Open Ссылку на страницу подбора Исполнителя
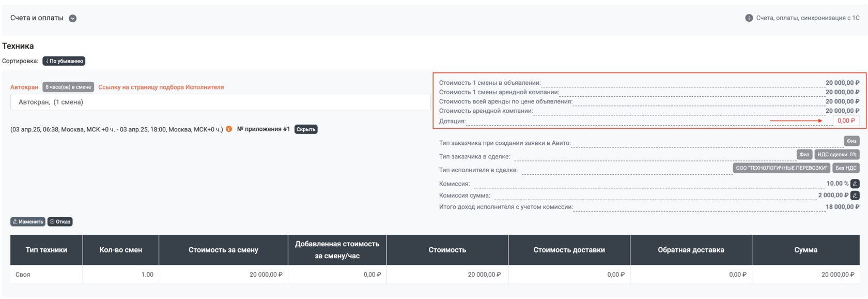Screen dimensions: 868x299 pyautogui.click(x=161, y=87)
